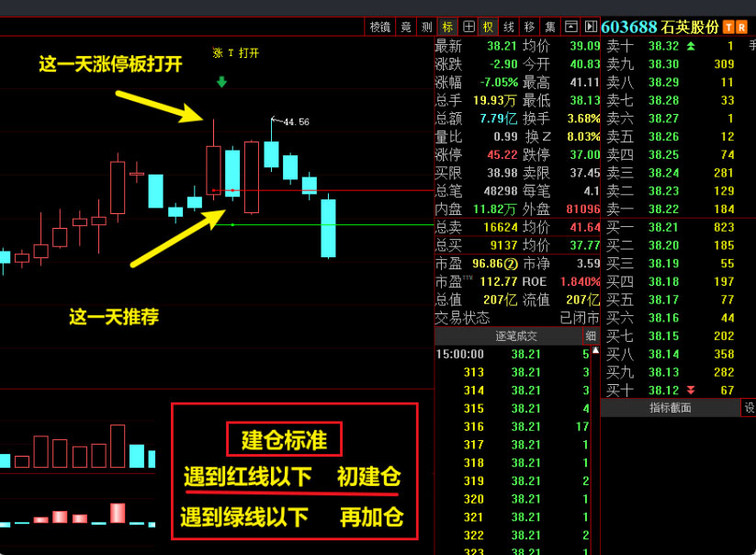This screenshot has width=756, height=555.
Task: Toggle the 权 adjustment button
Action: pyautogui.click(x=488, y=27)
